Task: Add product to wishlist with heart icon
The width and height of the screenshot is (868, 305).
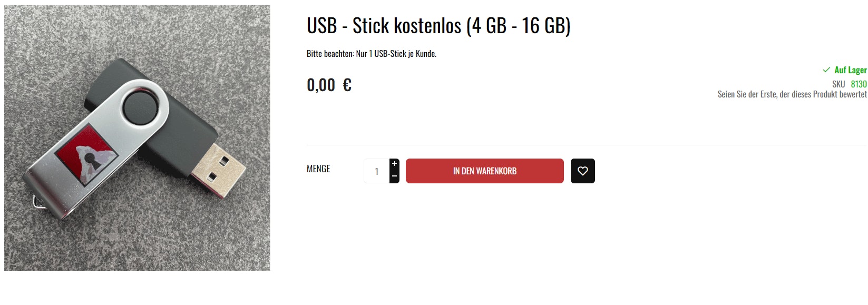Action: pyautogui.click(x=582, y=171)
